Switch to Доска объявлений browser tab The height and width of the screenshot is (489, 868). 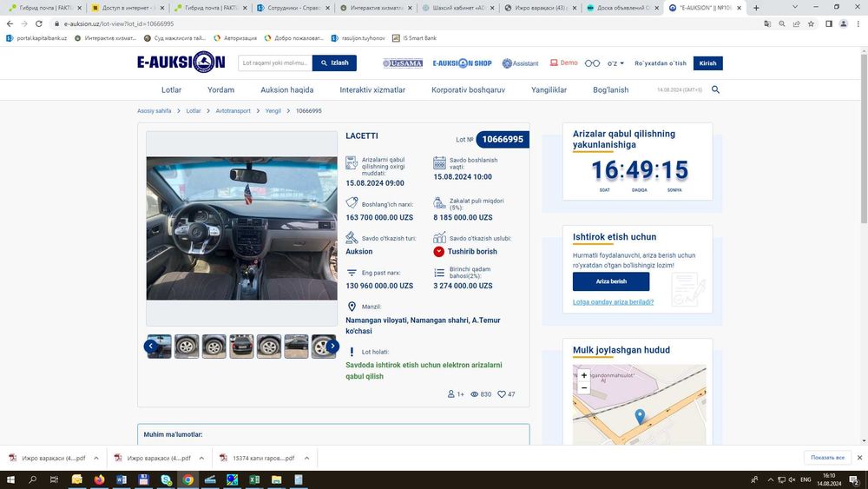622,8
